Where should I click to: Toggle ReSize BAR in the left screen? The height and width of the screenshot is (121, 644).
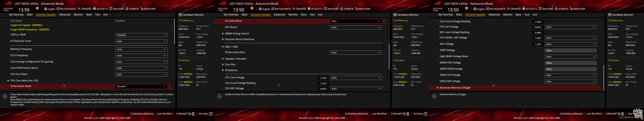pyautogui.click(x=148, y=9)
